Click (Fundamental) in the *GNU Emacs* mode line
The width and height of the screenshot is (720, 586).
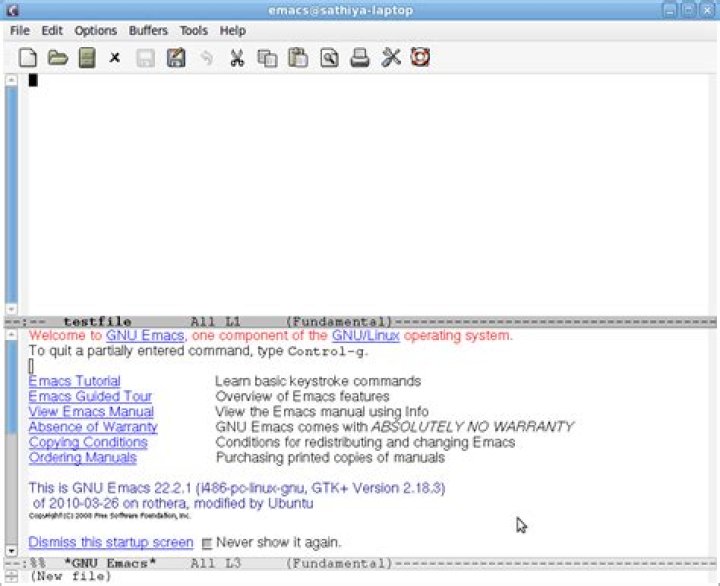pyautogui.click(x=339, y=563)
